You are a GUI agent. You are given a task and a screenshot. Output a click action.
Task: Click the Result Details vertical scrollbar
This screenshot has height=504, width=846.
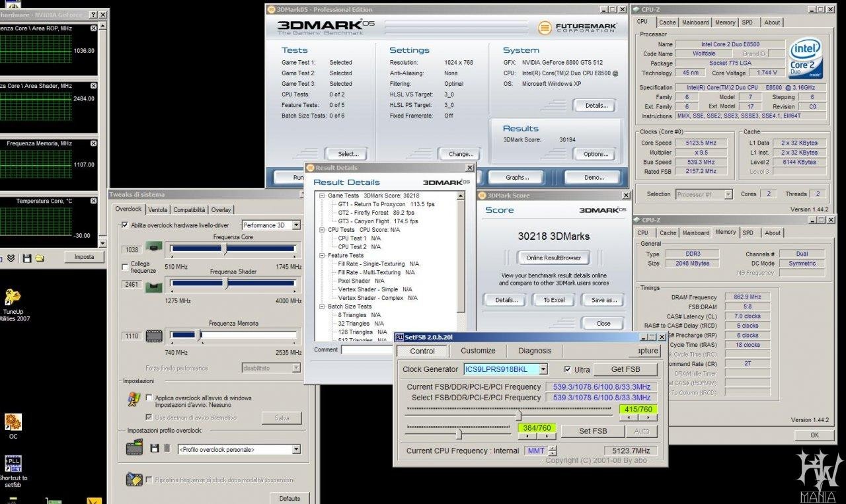pyautogui.click(x=461, y=266)
